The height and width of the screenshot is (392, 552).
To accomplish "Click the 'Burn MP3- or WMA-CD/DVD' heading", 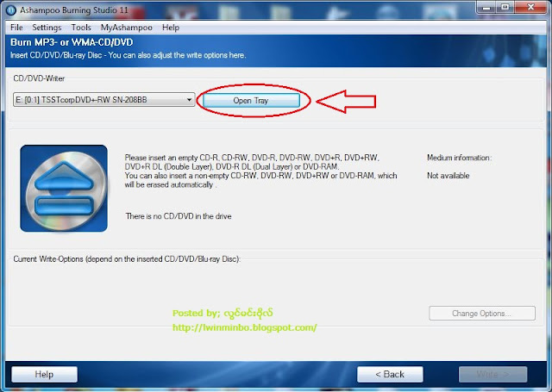I will click(72, 42).
